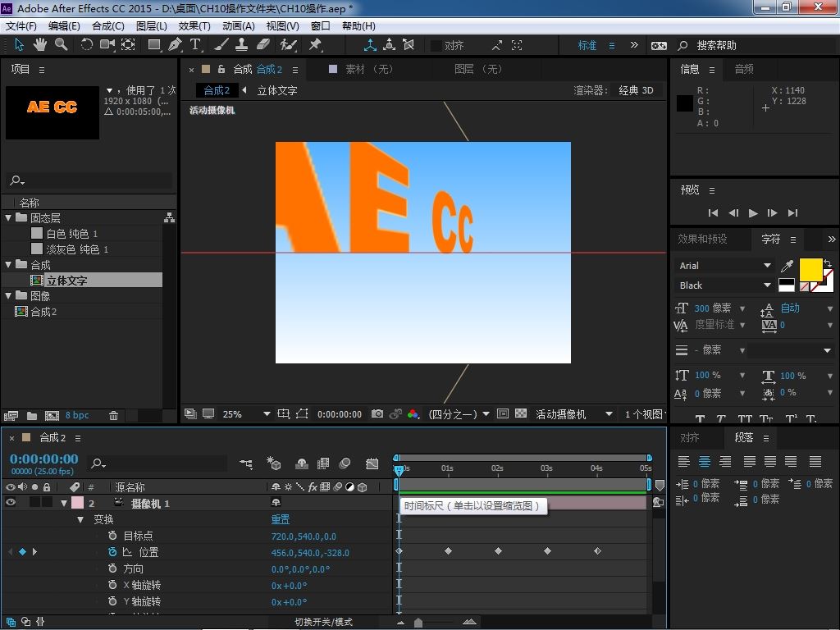Image resolution: width=840 pixels, height=630 pixels.
Task: Create a new folder in Project panel
Action: [32, 415]
